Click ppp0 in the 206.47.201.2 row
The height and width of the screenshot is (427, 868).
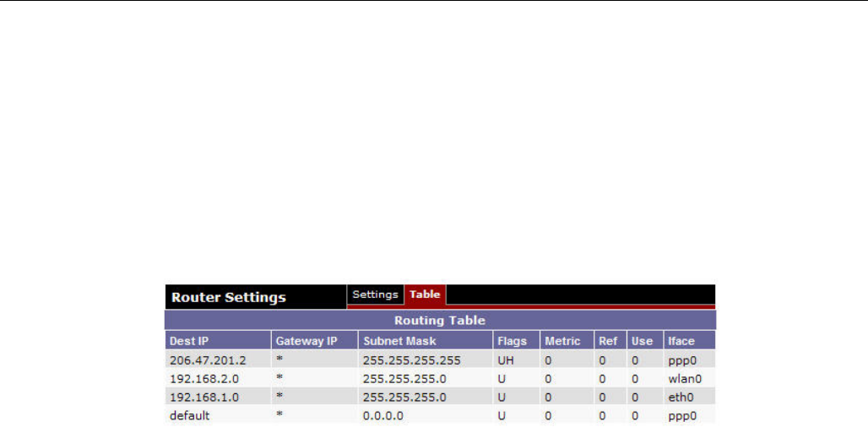pyautogui.click(x=681, y=360)
